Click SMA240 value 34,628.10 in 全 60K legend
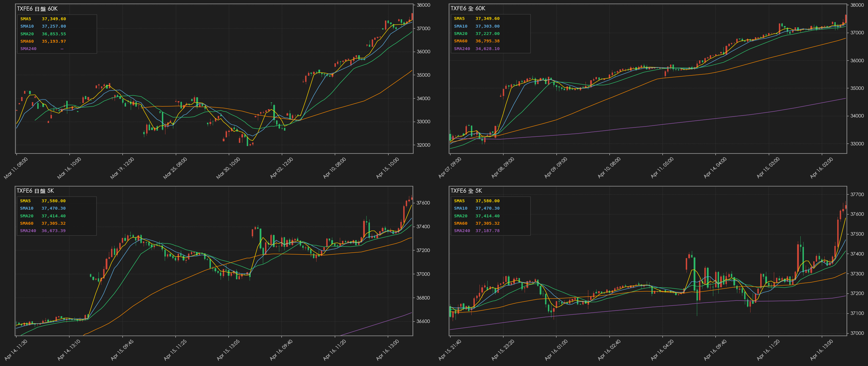Screen dimensions: 868x366 (487, 49)
